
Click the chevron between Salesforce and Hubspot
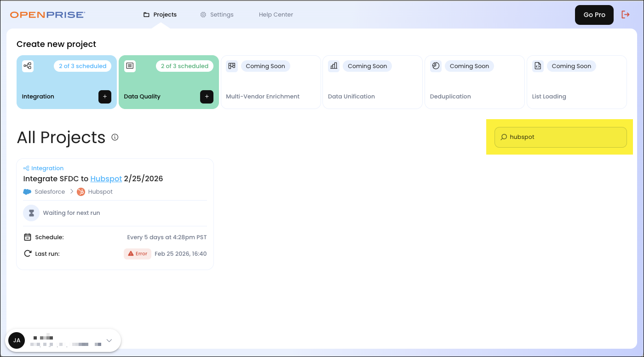[x=71, y=192]
